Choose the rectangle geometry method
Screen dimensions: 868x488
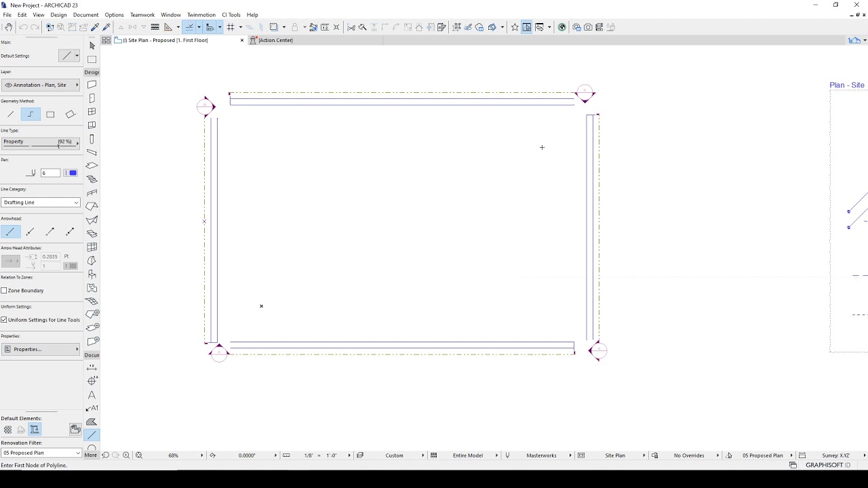[x=50, y=115]
